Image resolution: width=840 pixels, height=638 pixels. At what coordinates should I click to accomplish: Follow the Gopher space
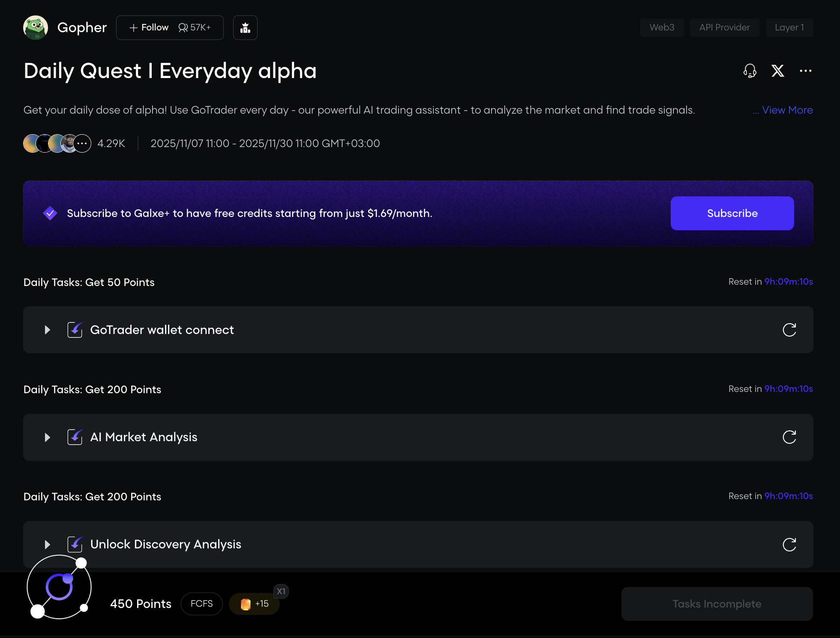point(149,27)
